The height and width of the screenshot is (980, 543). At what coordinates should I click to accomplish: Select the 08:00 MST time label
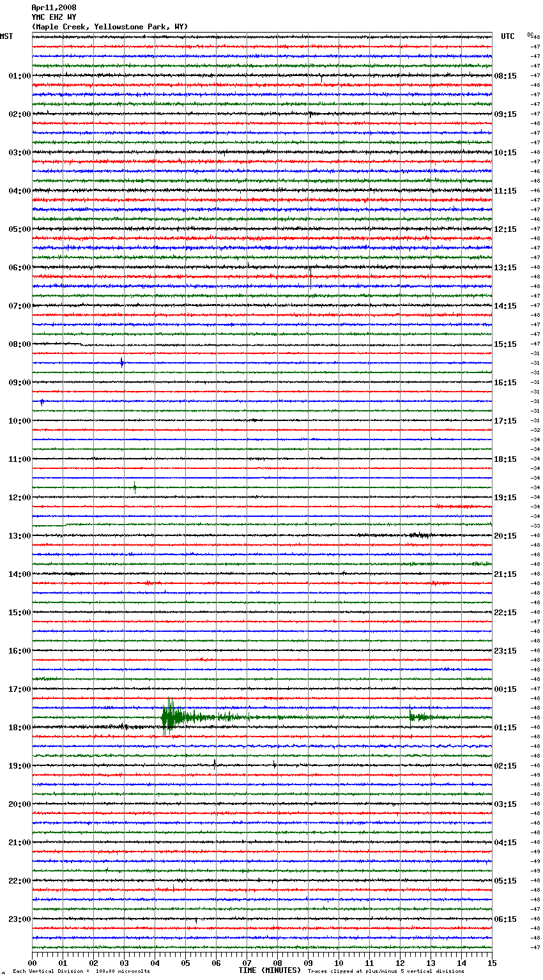(x=20, y=344)
